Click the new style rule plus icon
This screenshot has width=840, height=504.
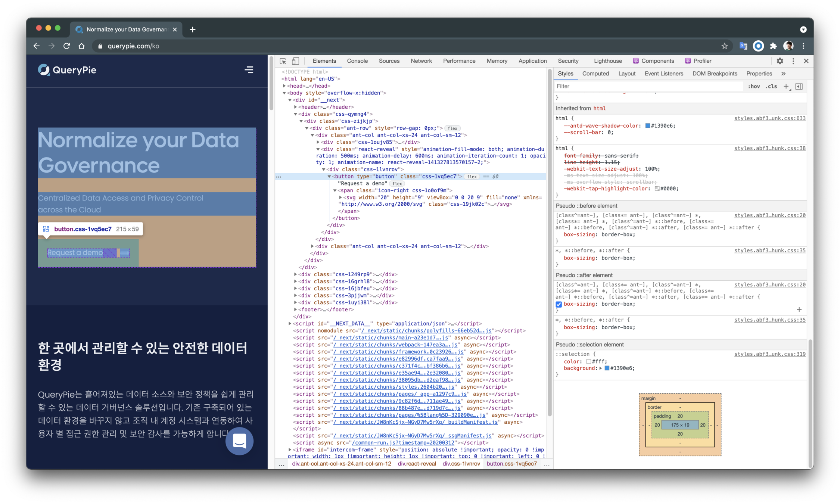pyautogui.click(x=786, y=86)
